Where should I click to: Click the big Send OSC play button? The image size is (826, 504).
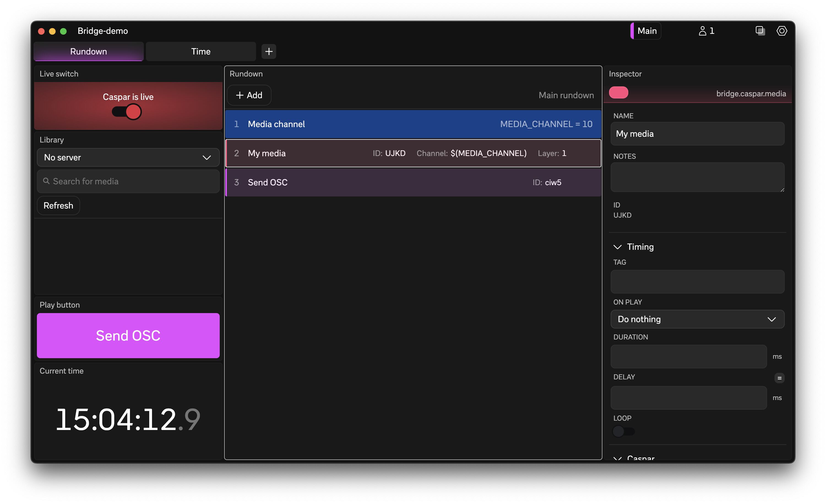tap(128, 336)
